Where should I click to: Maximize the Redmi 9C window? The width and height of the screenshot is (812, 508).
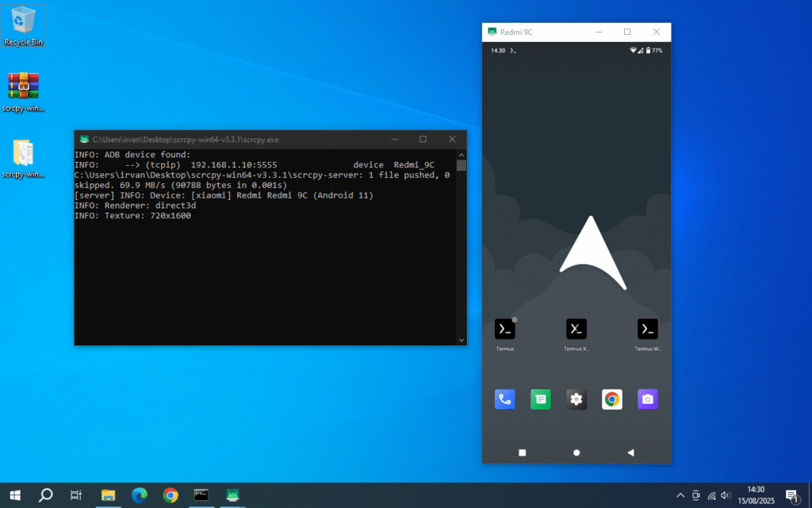(x=627, y=32)
